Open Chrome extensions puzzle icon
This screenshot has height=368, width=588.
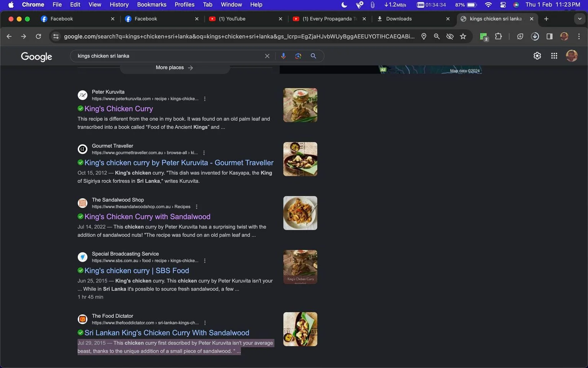pyautogui.click(x=498, y=36)
